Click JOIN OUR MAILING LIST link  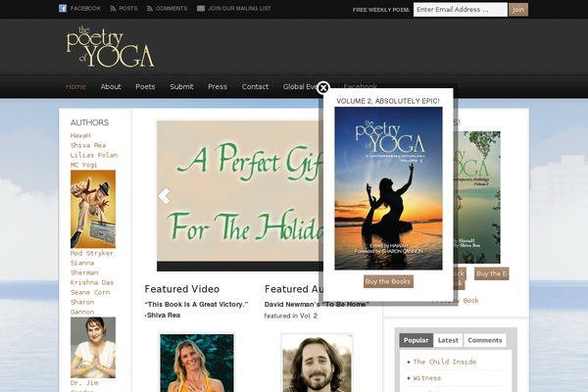pos(239,8)
